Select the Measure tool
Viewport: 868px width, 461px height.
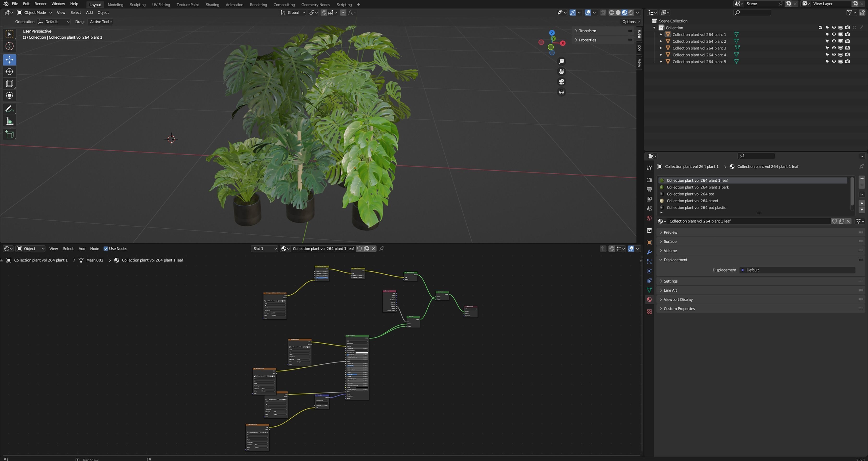click(9, 121)
